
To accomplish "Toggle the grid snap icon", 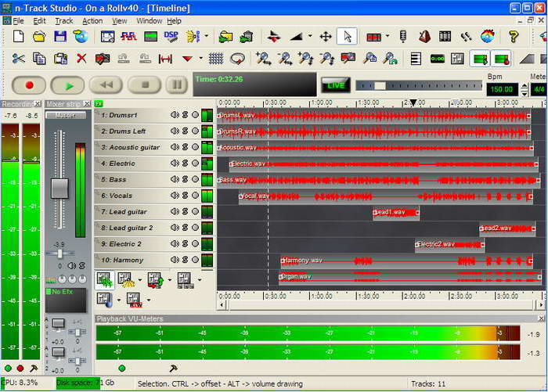I will [x=216, y=59].
